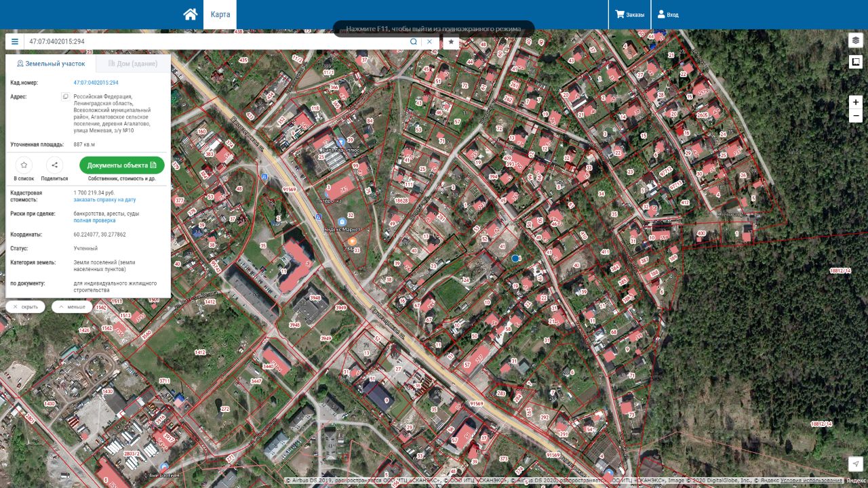Switch to the Дом (здание) tab
Screen dimensions: 868x488
pos(133,63)
